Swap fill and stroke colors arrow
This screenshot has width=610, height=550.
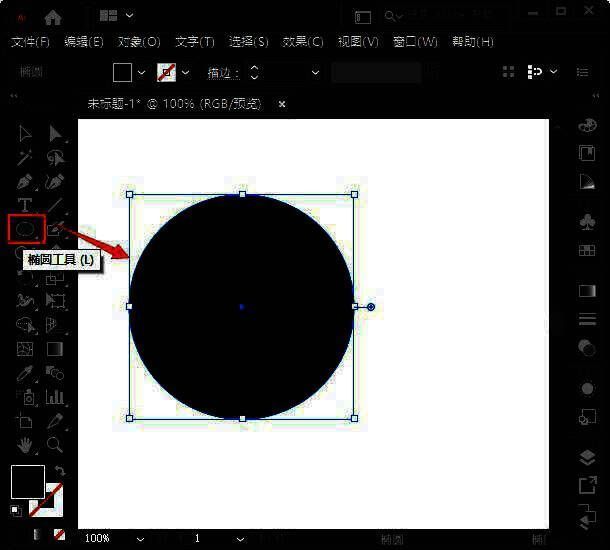[x=60, y=470]
